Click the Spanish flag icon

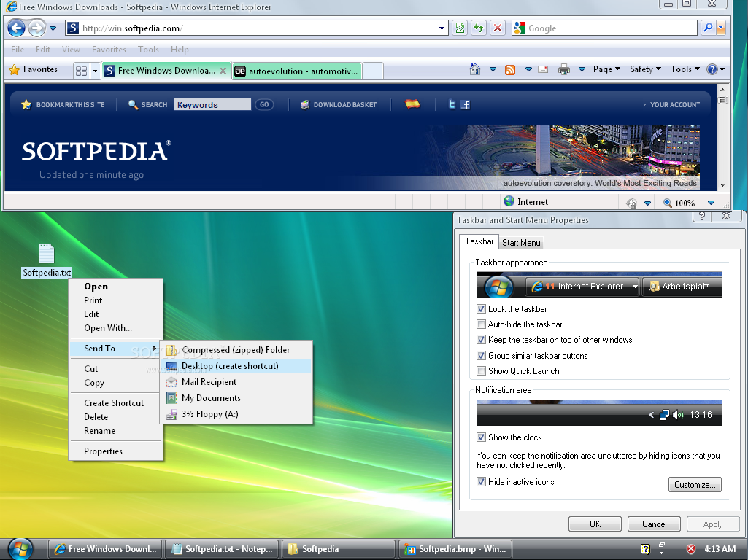[412, 104]
